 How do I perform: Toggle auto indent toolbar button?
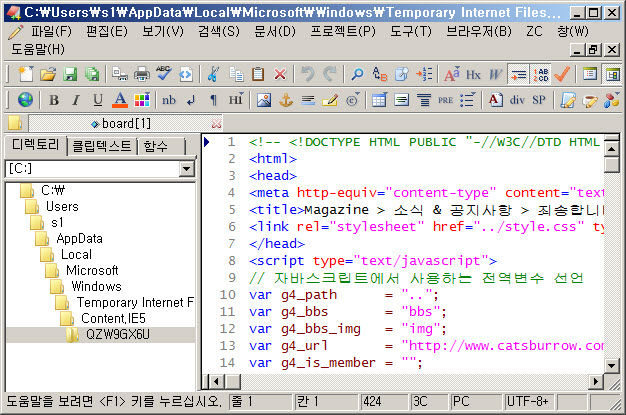518,74
